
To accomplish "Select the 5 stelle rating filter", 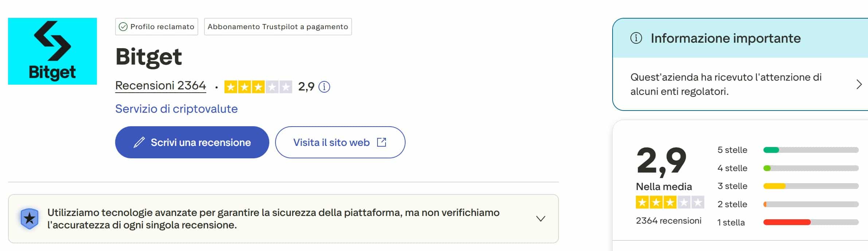I will click(x=732, y=150).
